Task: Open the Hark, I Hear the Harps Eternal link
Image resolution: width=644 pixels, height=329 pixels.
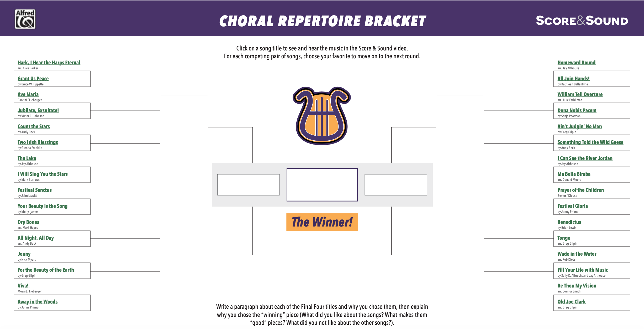Action: (49, 63)
